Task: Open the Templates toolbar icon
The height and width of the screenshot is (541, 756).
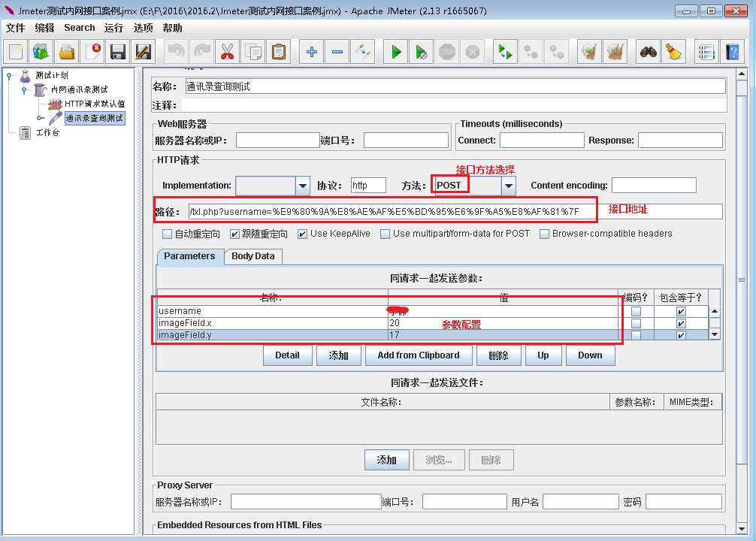Action: coord(41,52)
